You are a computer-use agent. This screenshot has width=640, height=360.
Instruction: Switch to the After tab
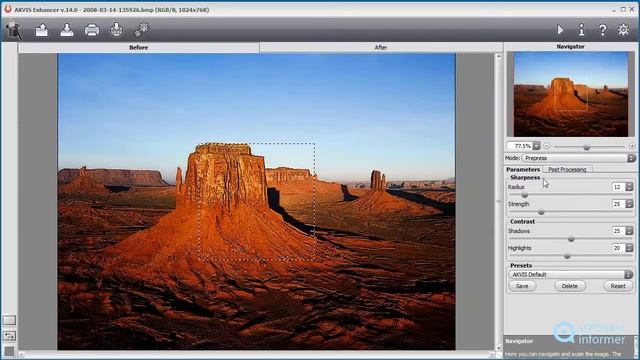380,47
